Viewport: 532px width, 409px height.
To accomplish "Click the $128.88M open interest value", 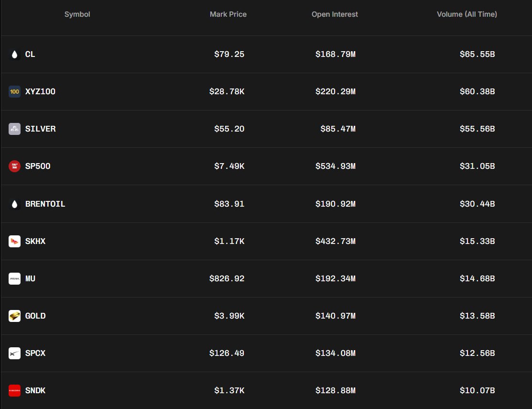I will click(336, 391).
